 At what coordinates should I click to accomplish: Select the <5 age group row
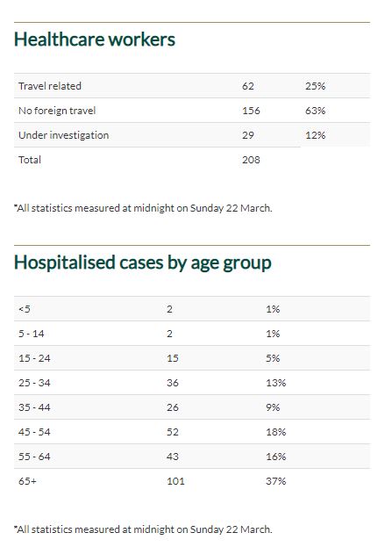(x=192, y=309)
